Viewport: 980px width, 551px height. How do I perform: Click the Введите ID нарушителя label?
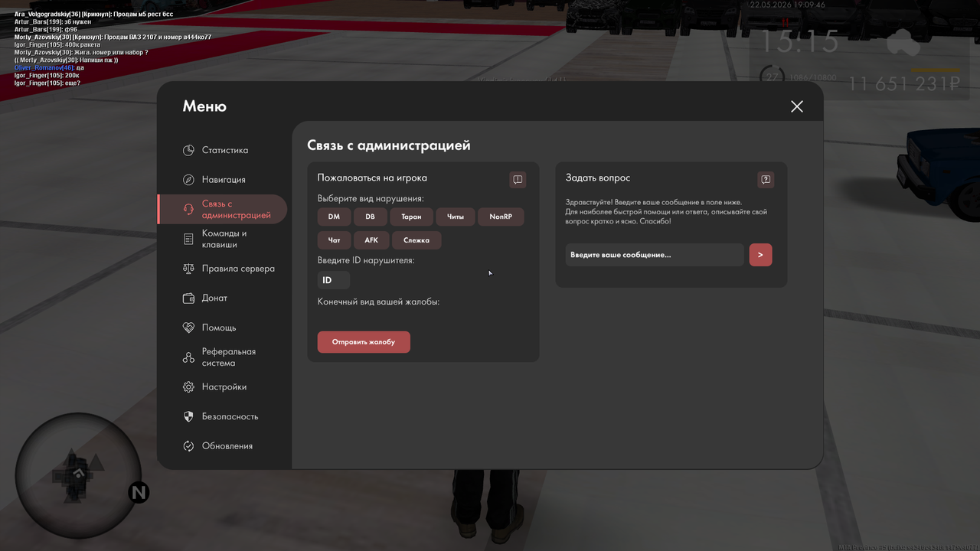366,260
